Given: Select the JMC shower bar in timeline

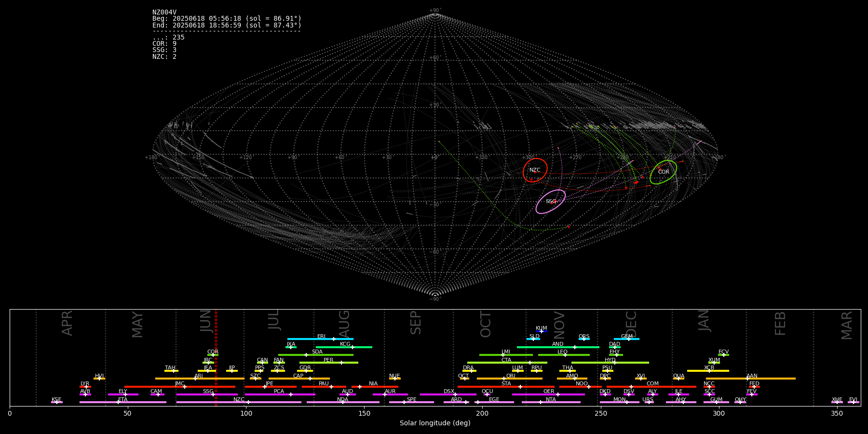Looking at the screenshot, I should click(x=180, y=387).
